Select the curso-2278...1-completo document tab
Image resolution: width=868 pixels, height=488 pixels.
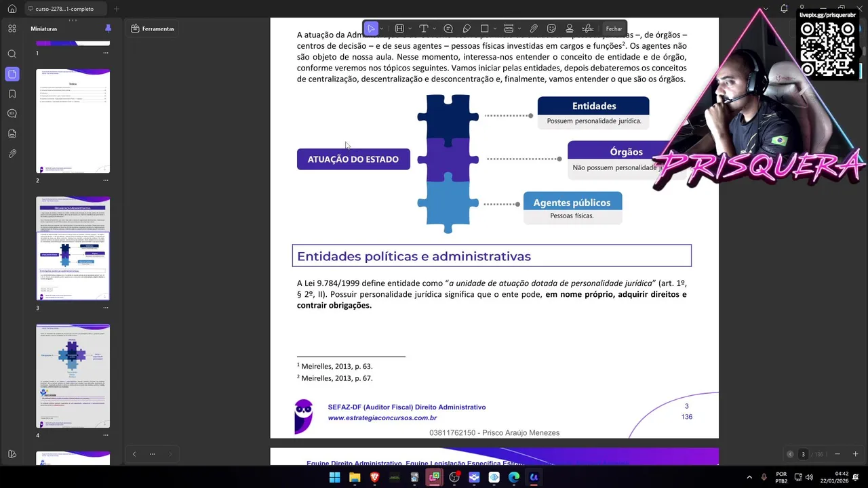(64, 9)
